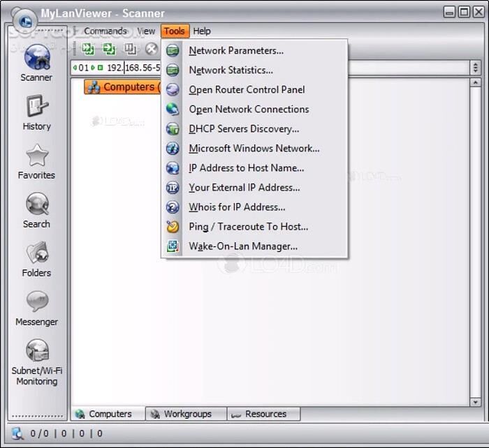Click the quick scan double-arrow toolbar icon
Viewport: 489px width, 448px height.
(x=88, y=49)
